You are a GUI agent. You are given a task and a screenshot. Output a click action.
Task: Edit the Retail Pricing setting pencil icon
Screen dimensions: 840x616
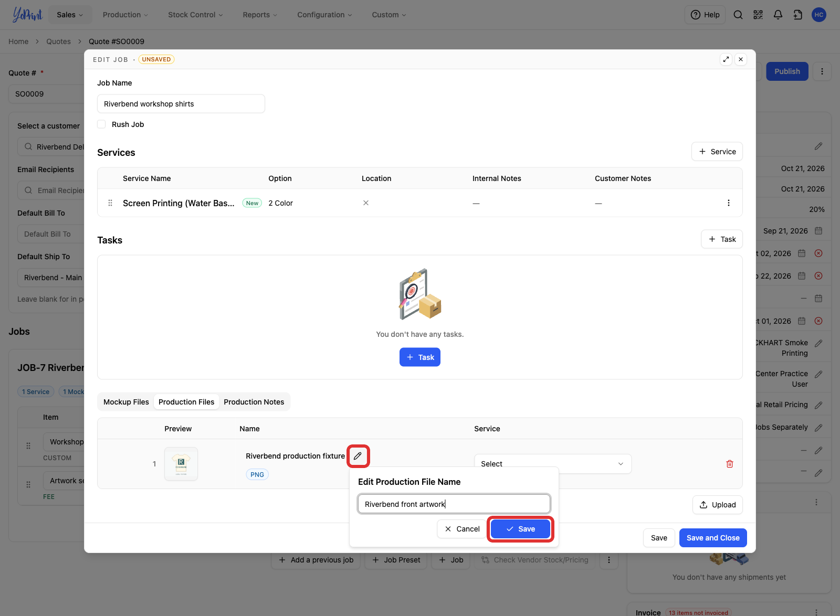pyautogui.click(x=818, y=405)
